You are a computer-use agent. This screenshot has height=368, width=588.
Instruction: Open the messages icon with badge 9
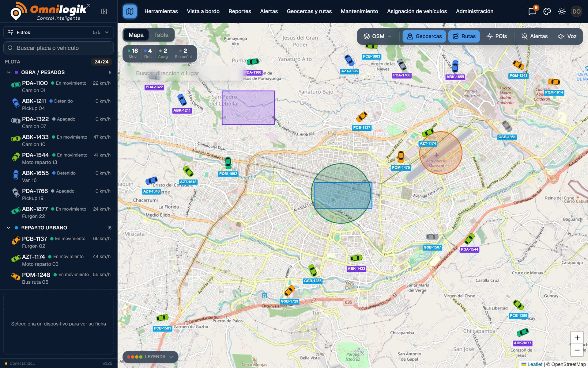click(532, 11)
